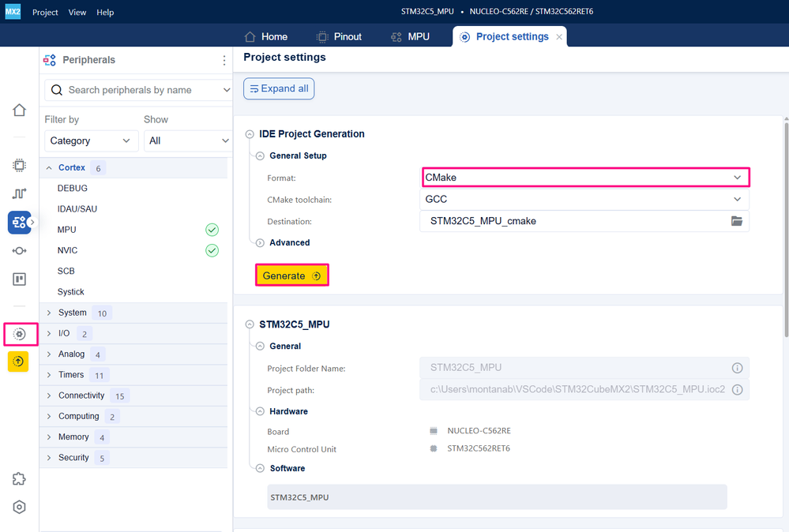Screen dimensions: 789x532
Task: Open the Pinout chip icon in sidebar
Action: pyautogui.click(x=19, y=165)
